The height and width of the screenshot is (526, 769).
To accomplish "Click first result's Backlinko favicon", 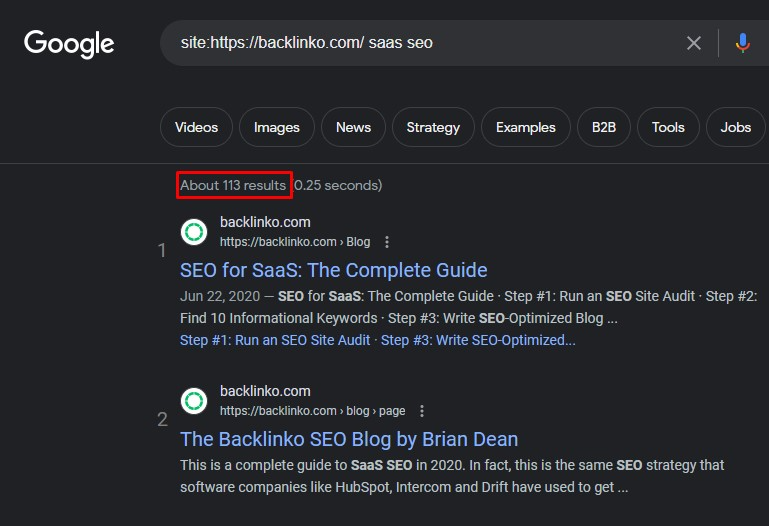I will pyautogui.click(x=194, y=231).
